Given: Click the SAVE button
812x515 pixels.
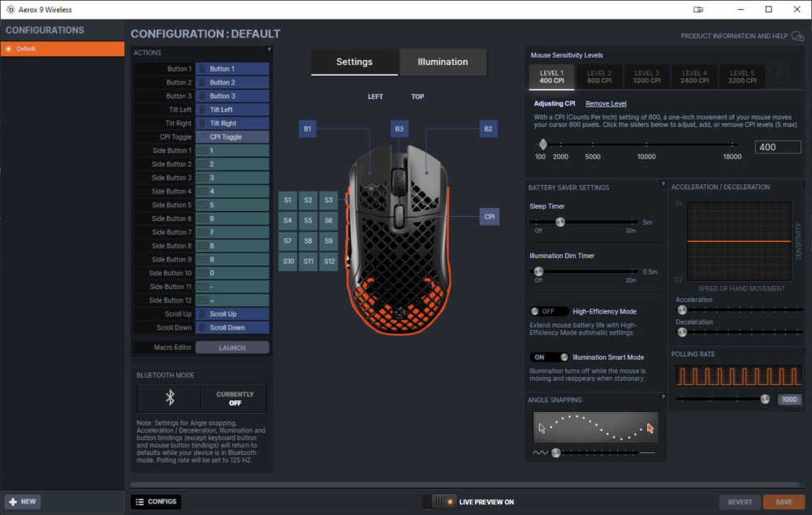Looking at the screenshot, I should (784, 502).
